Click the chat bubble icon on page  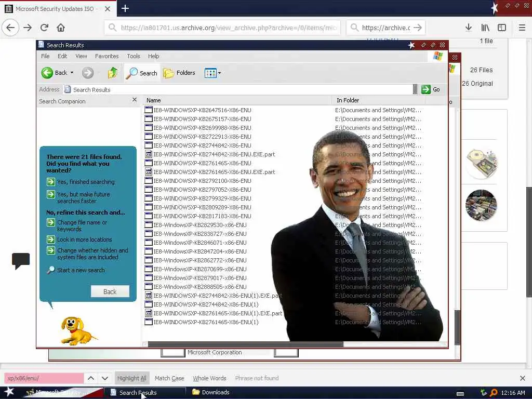(x=21, y=261)
